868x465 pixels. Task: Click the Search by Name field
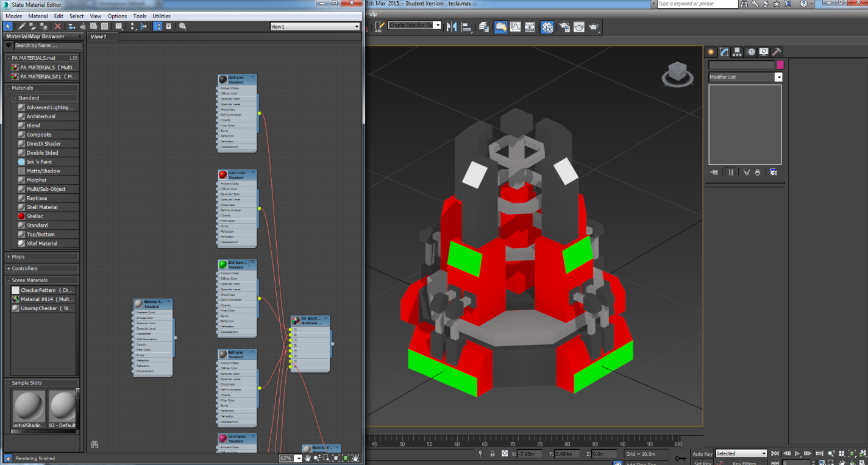click(48, 46)
